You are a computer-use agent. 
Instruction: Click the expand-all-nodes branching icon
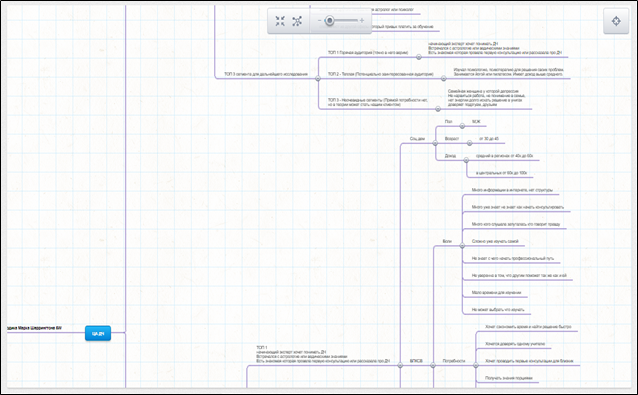(x=297, y=21)
